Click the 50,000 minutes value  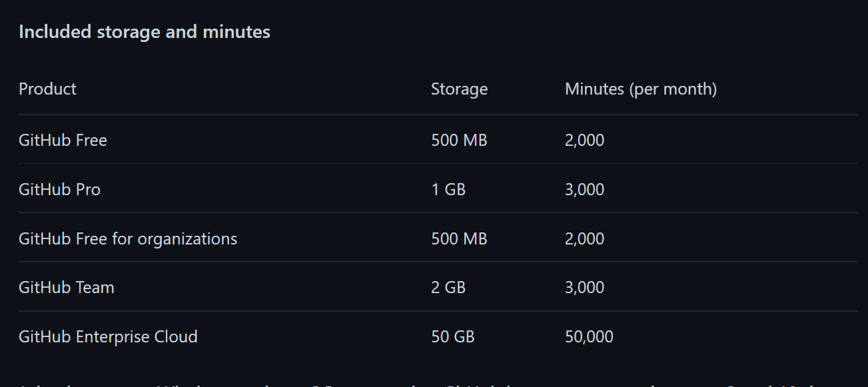[x=589, y=337]
